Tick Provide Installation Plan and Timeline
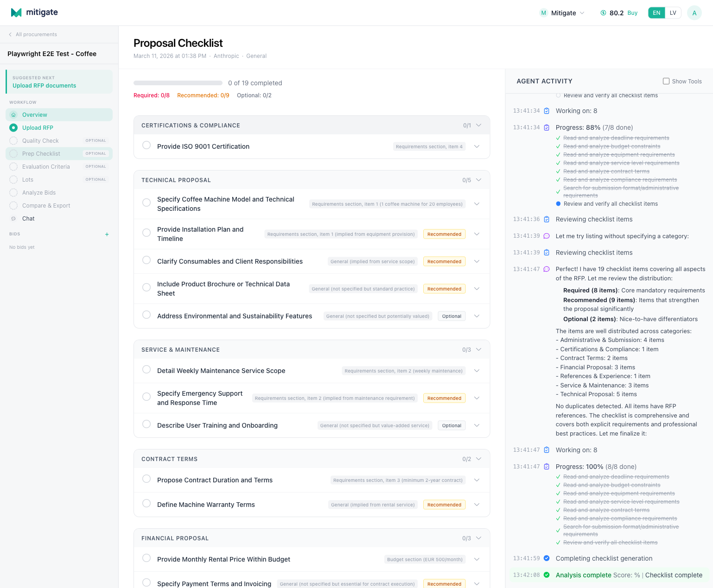Viewport: 713px width, 588px height. tap(146, 233)
